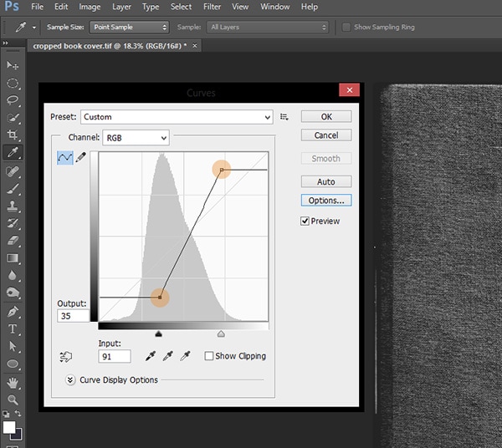
Task: Choose edit points curve mode
Action: pos(65,158)
